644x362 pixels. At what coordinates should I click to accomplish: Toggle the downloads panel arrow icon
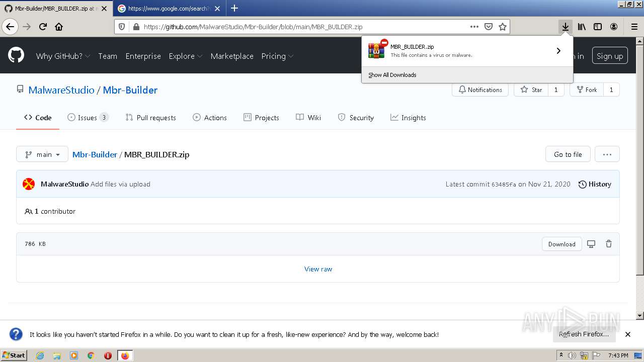[566, 27]
